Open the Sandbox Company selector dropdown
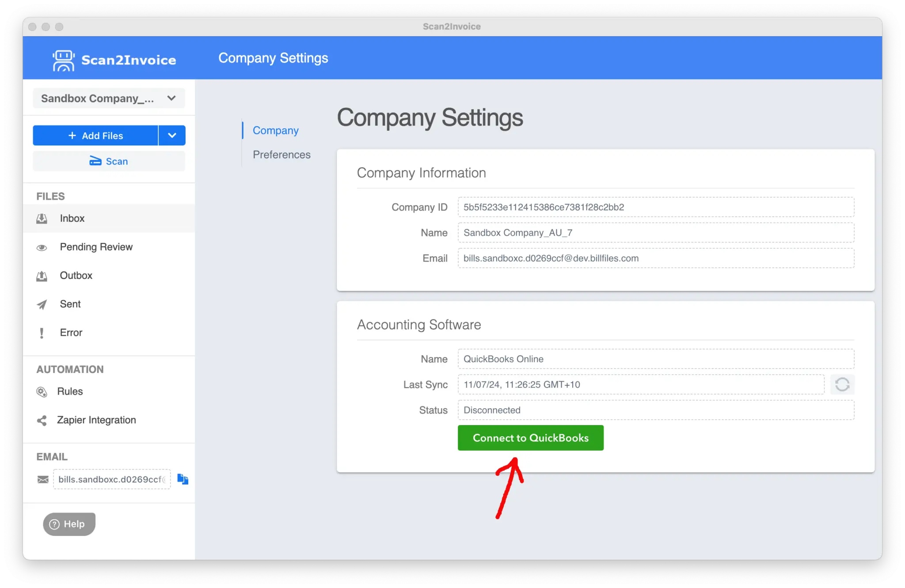 click(109, 98)
